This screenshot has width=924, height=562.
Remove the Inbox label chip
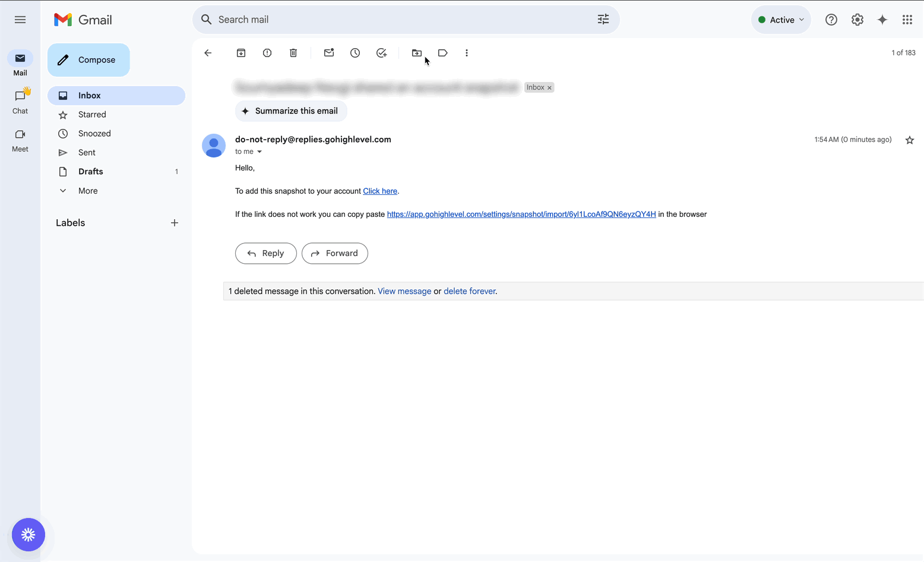[549, 87]
